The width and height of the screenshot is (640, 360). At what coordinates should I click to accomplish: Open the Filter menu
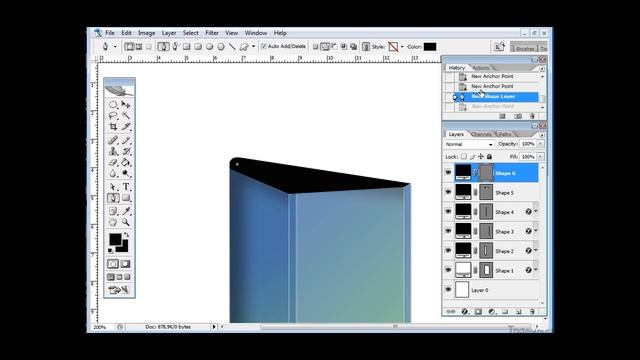(212, 33)
